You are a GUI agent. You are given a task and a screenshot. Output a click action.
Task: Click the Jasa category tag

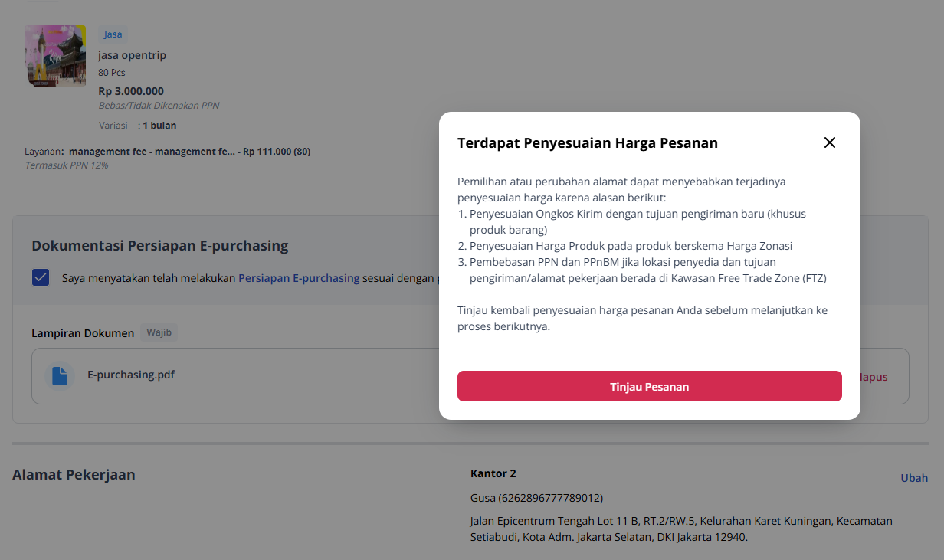click(113, 34)
